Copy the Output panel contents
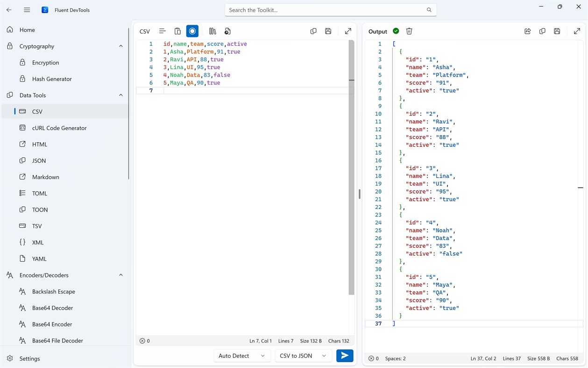Viewport: 588px width, 368px height. 542,31
